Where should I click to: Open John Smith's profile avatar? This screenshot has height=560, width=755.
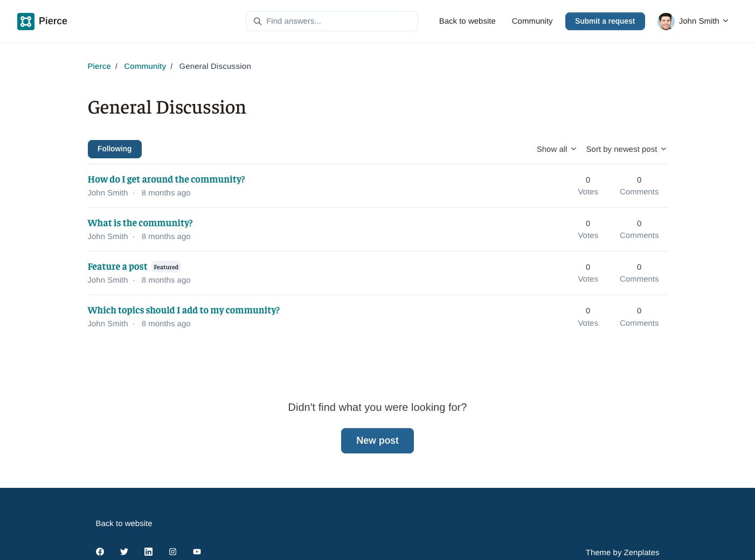point(666,22)
